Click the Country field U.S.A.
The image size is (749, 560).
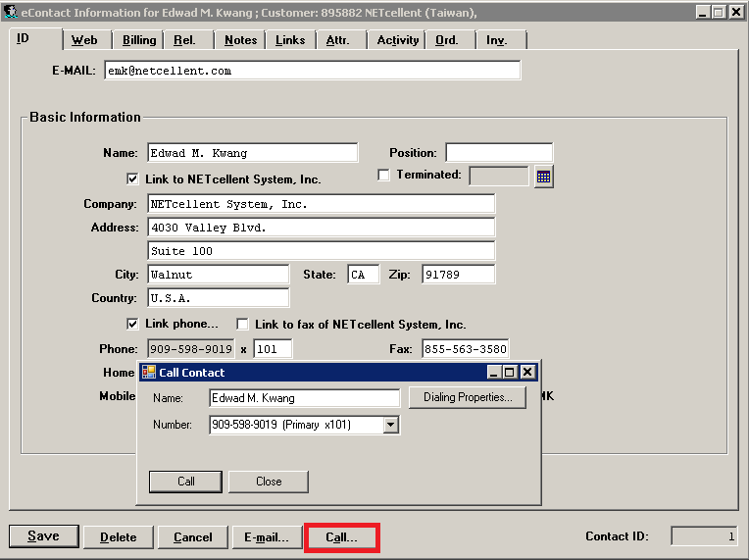pos(218,298)
